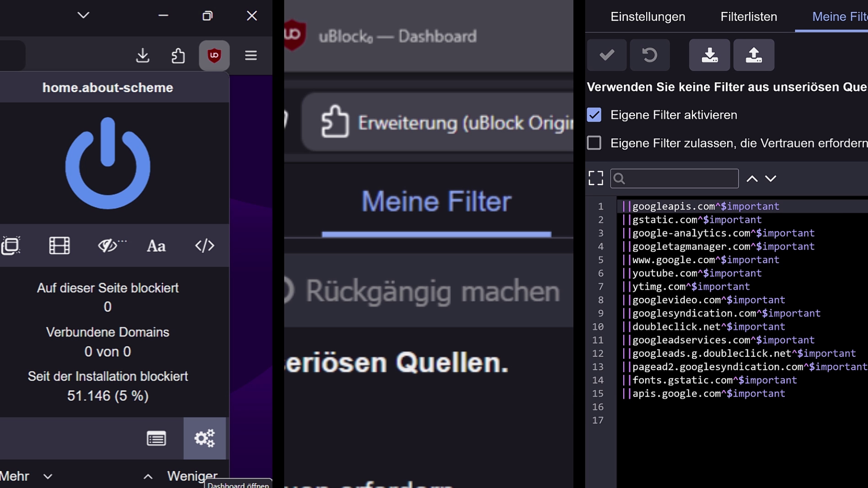Focus the filter search input field

674,179
